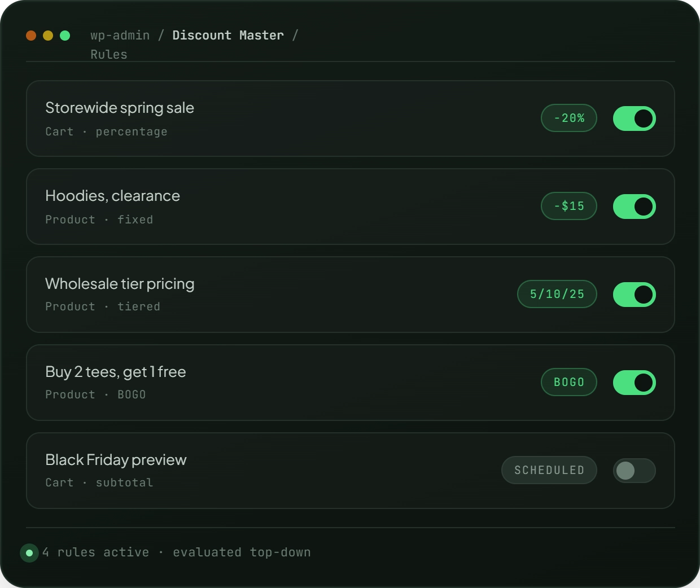The width and height of the screenshot is (700, 588).
Task: Disable Buy 2 tees BOGO switch
Action: point(635,383)
